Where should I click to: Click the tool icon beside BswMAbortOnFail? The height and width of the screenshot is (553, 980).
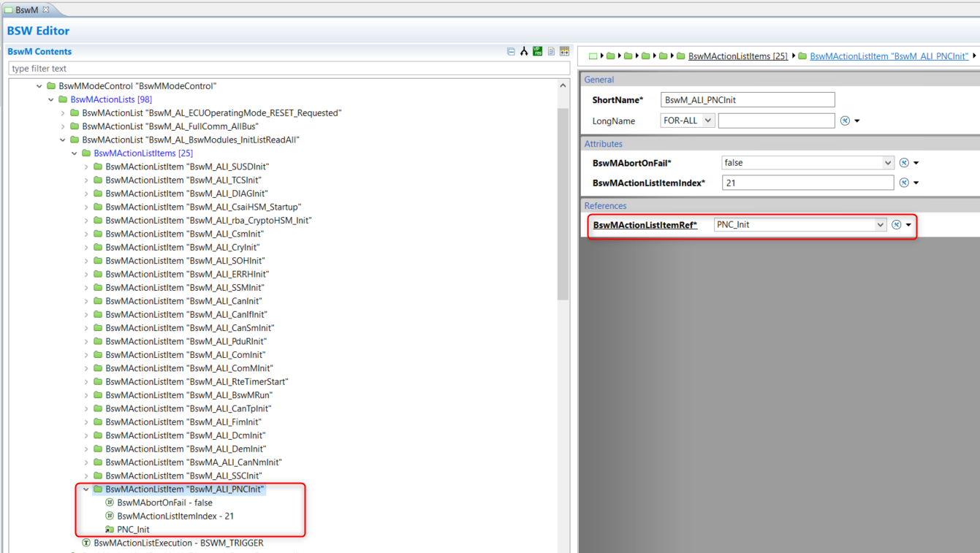click(904, 163)
